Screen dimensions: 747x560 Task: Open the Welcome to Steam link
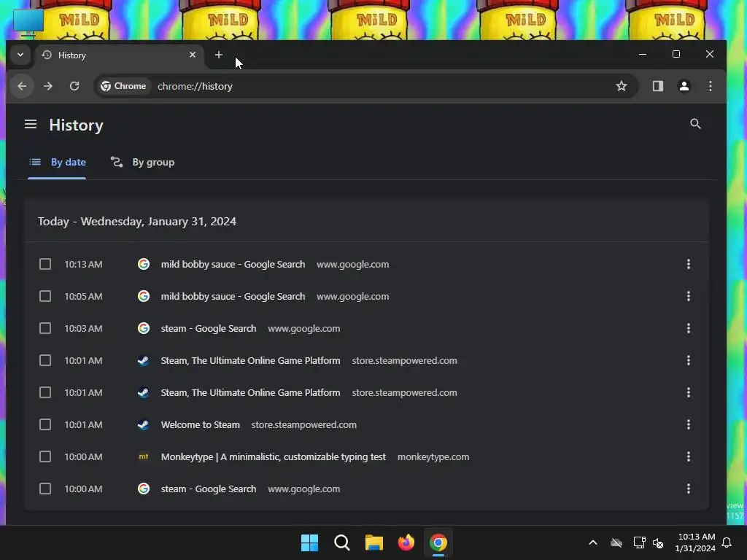pos(201,425)
